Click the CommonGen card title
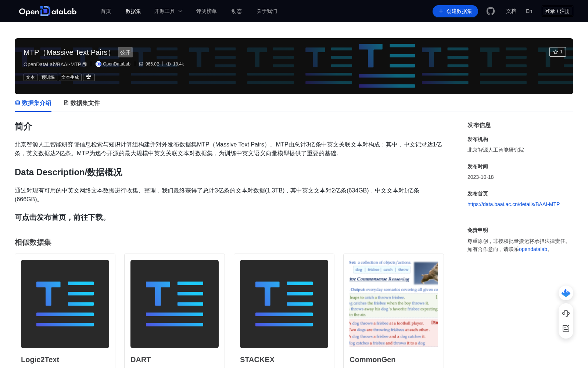The height and width of the screenshot is (368, 588). click(373, 360)
